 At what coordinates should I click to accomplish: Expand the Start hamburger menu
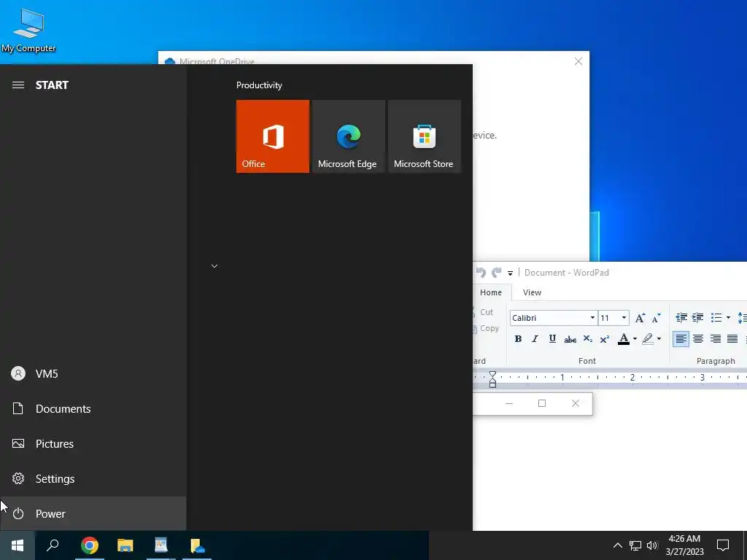(x=18, y=85)
